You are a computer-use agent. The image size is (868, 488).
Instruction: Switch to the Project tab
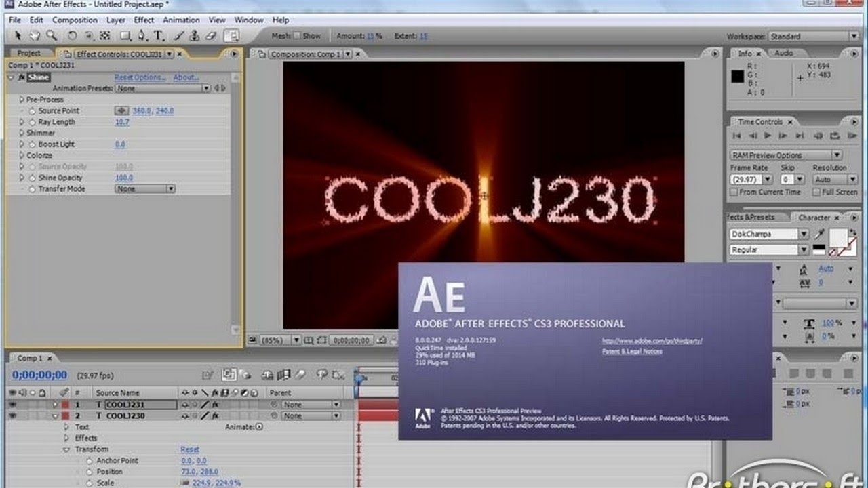pos(29,53)
